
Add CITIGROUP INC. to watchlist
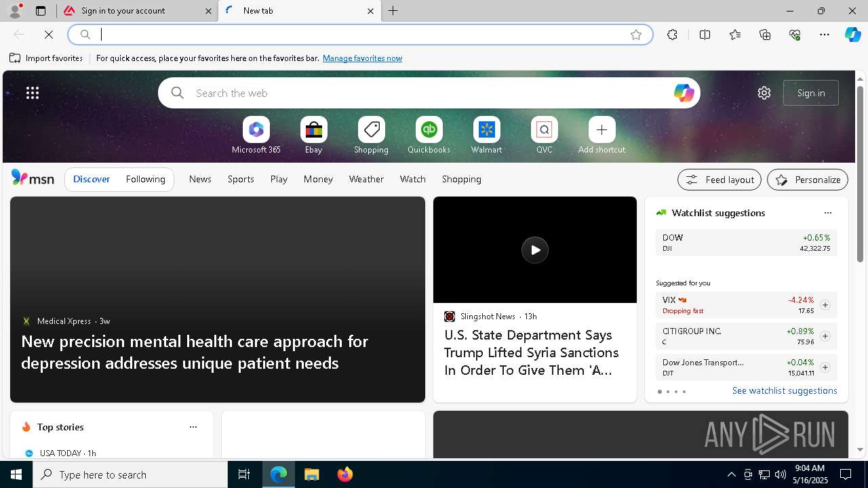point(825,336)
